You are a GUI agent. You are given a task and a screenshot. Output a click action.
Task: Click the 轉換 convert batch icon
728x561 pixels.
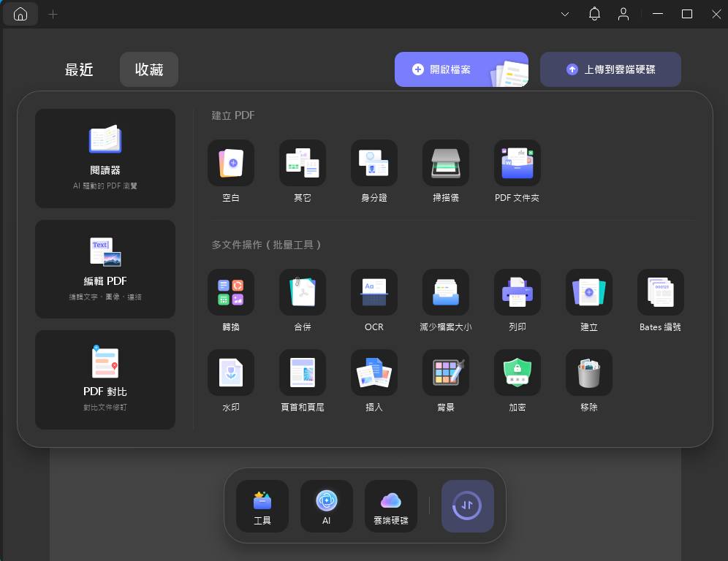click(x=231, y=293)
